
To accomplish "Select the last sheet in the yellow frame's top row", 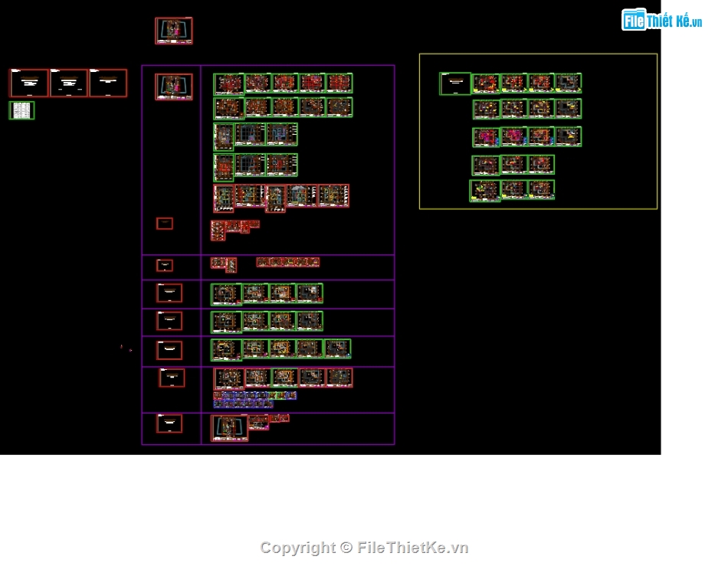I will 569,83.
